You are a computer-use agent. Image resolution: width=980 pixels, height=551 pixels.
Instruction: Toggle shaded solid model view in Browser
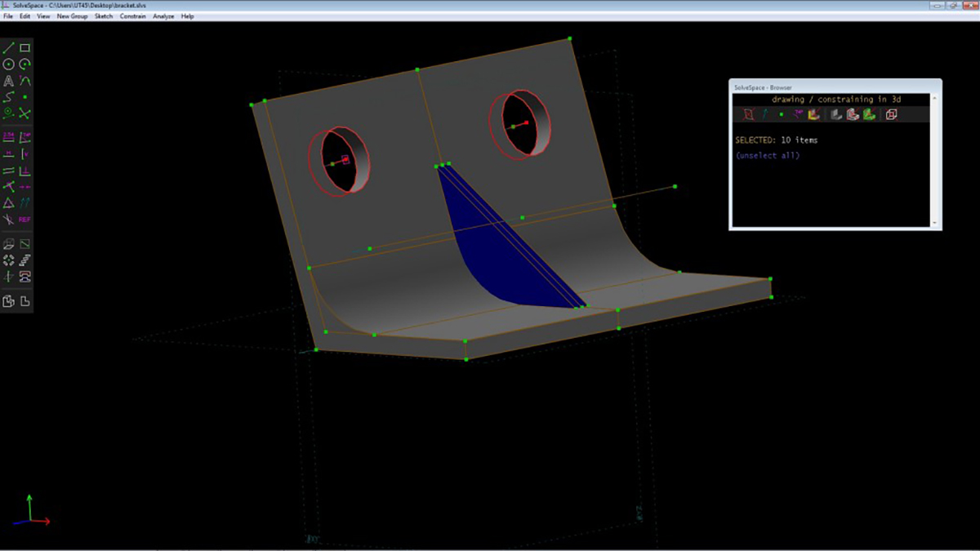tap(836, 114)
